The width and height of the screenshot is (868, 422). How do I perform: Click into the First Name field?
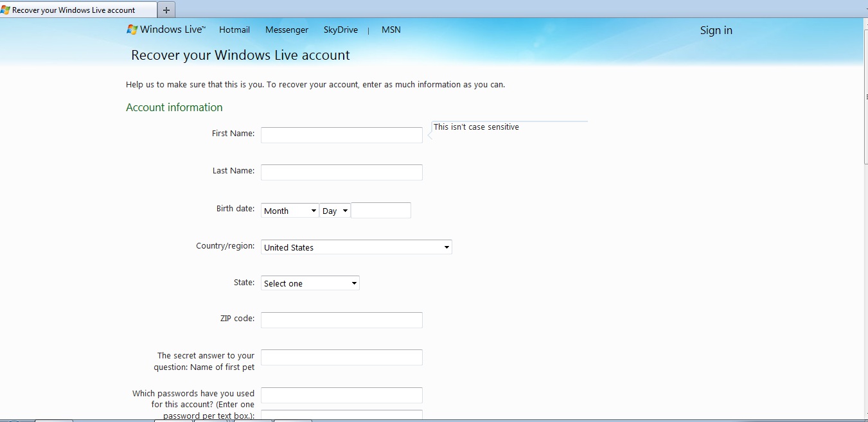point(341,135)
